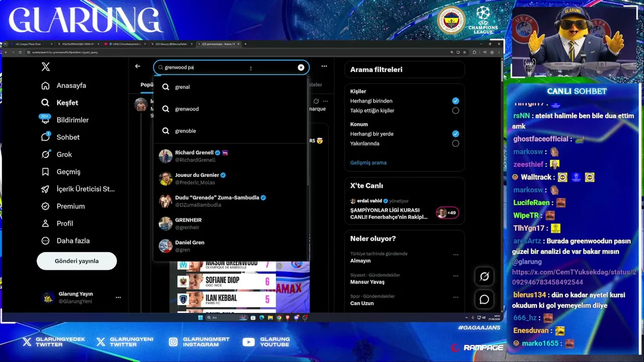The image size is (644, 362).
Task: Open GRENHEIR profile suggestion
Action: [230, 223]
